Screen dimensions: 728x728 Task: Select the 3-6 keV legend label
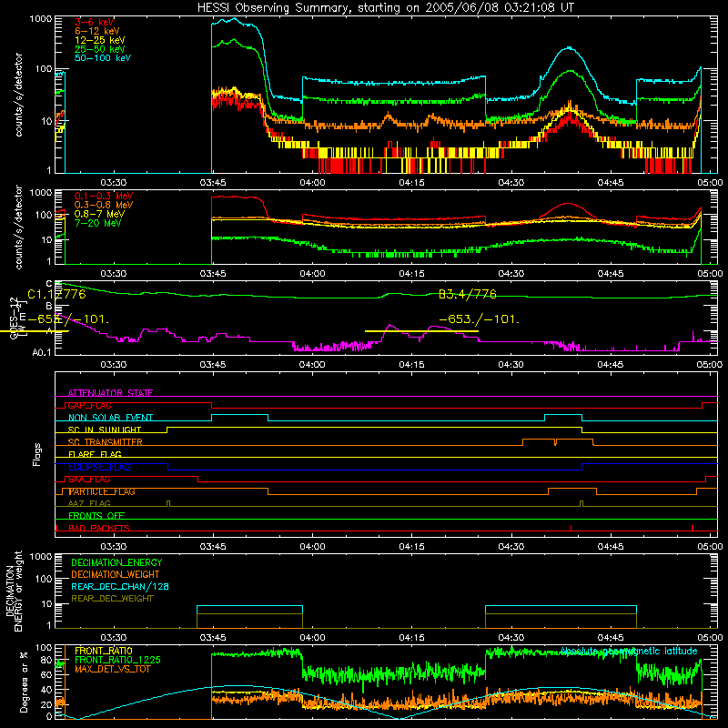coord(94,22)
